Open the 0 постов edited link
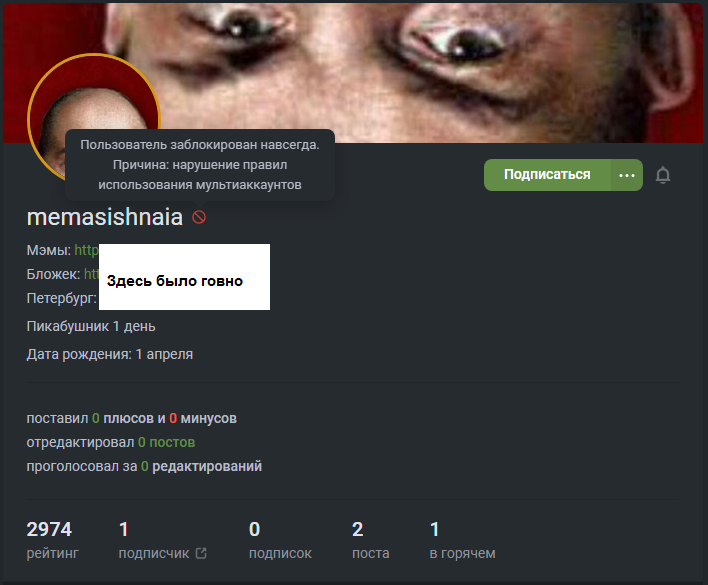Image resolution: width=708 pixels, height=585 pixels. tap(167, 442)
